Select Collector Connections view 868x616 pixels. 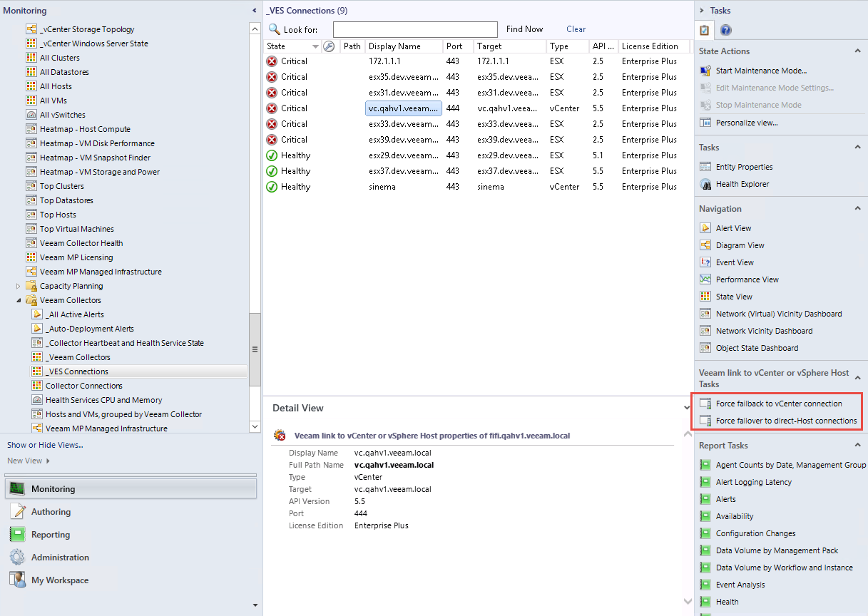click(84, 386)
